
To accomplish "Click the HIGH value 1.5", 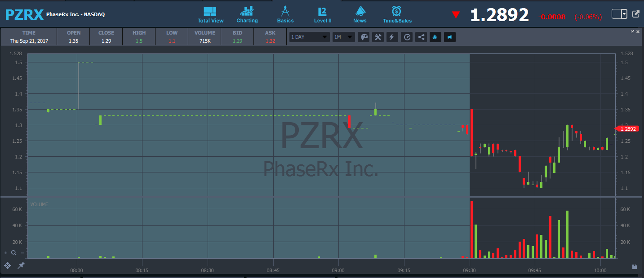I will coord(139,41).
